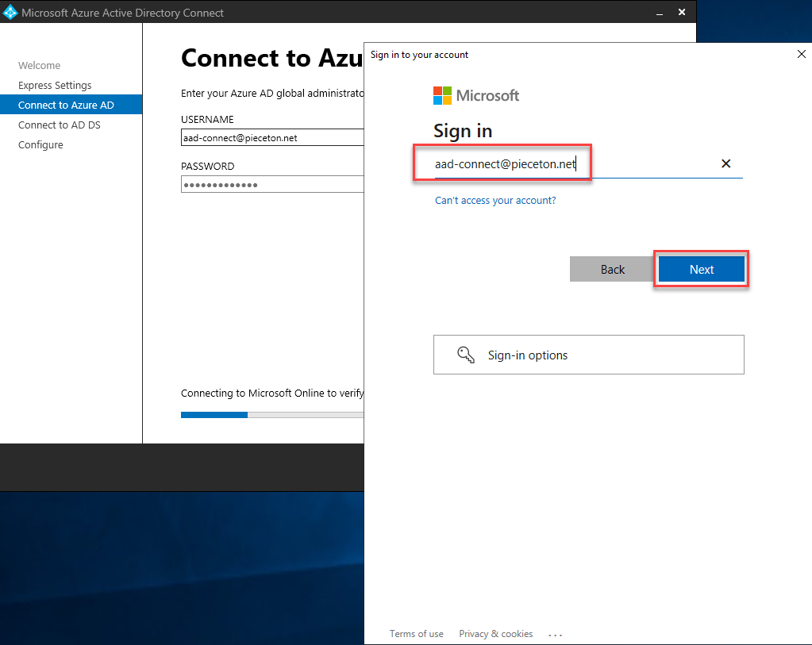Click the Microsoft logo in sign-in dialog
Image resolution: width=812 pixels, height=645 pixels.
coord(476,96)
